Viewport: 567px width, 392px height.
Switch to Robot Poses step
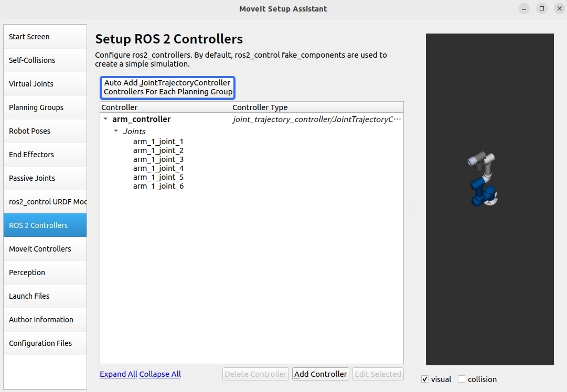pyautogui.click(x=45, y=131)
